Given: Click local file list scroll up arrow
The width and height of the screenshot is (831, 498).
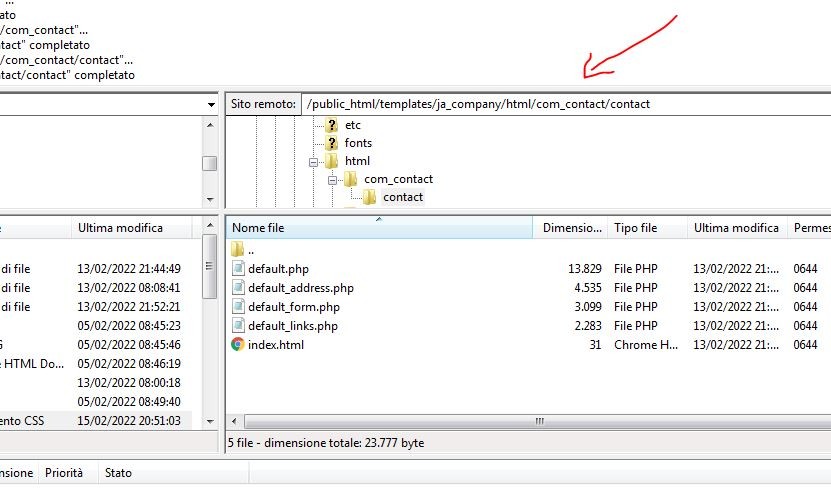Looking at the screenshot, I should click(210, 225).
